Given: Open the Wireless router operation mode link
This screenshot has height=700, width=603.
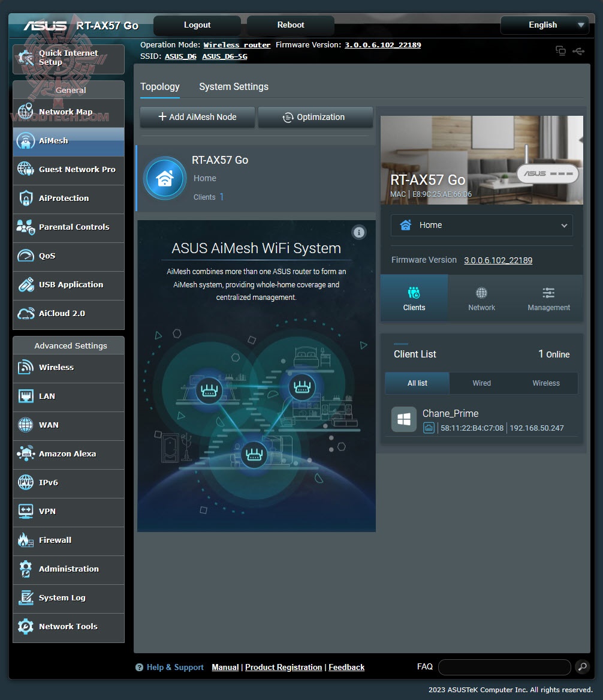Looking at the screenshot, I should 237,44.
